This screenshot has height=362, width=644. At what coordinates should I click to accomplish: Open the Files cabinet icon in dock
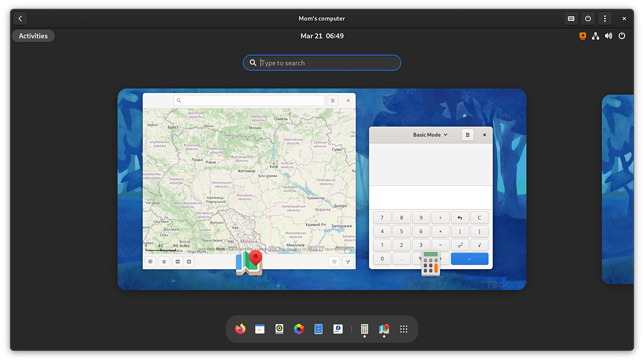(x=319, y=329)
